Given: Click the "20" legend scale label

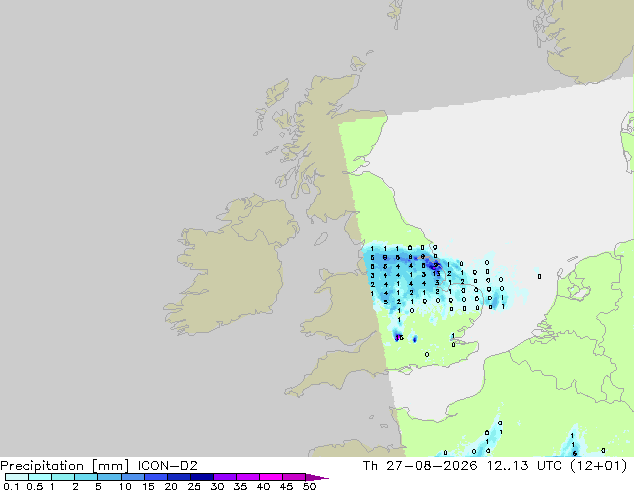Looking at the screenshot, I should point(171,486).
